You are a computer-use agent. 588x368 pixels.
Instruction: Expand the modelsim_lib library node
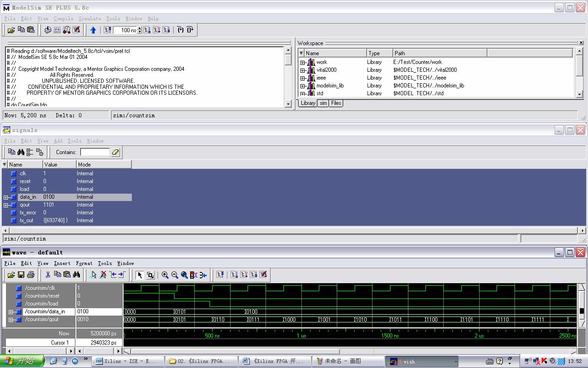click(x=303, y=86)
